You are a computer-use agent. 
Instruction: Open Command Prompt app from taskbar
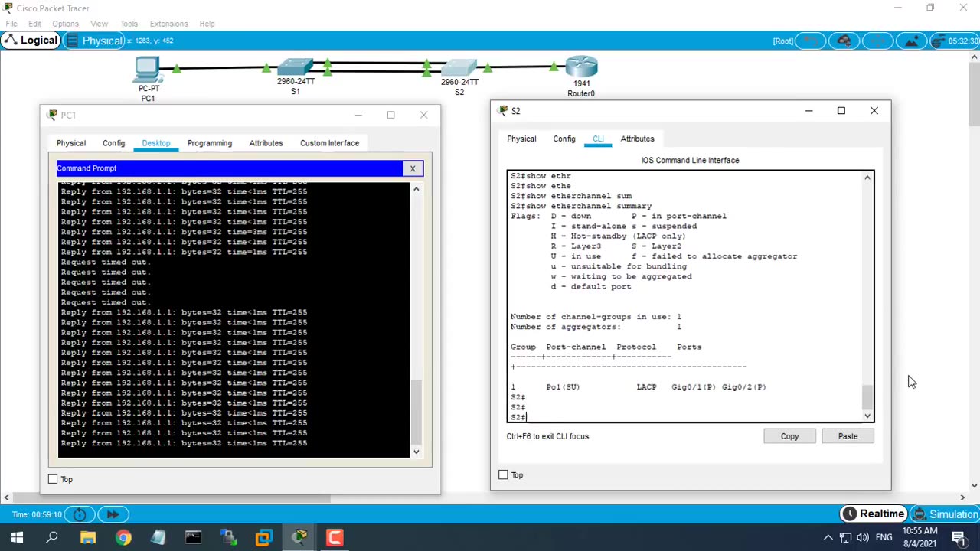(x=194, y=538)
